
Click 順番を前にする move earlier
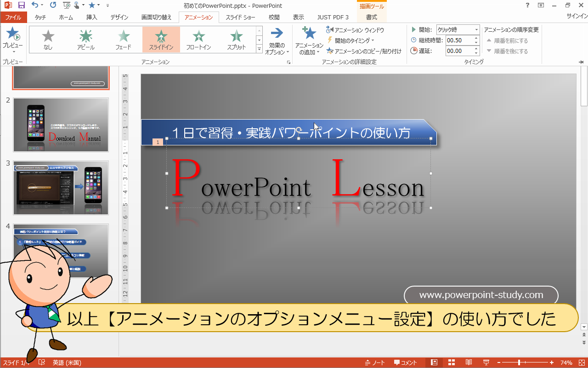click(x=507, y=40)
